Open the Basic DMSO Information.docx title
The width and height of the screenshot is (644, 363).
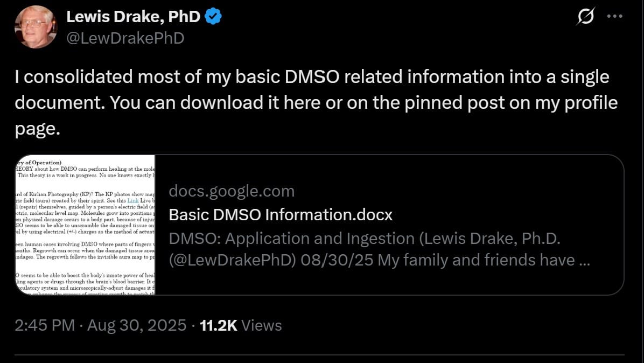coord(281,214)
